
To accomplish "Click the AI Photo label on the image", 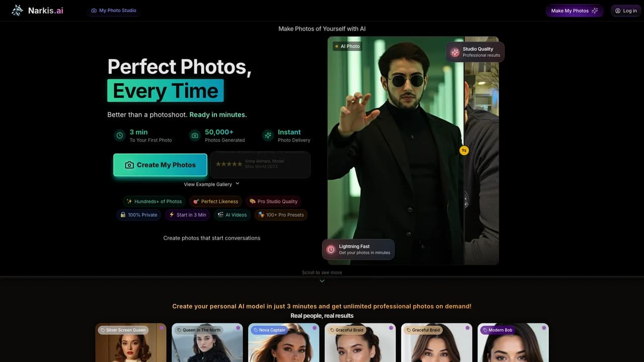I will 347,46.
